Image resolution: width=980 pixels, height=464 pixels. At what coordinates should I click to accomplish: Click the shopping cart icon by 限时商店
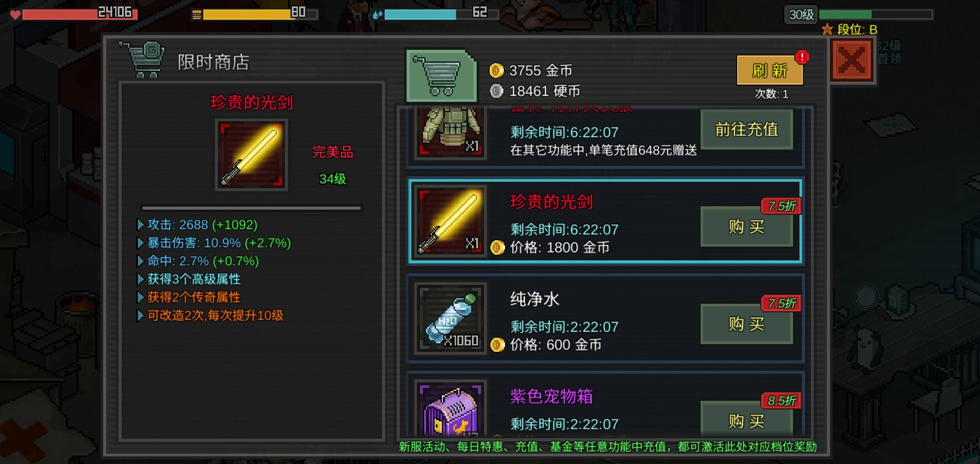pos(142,60)
